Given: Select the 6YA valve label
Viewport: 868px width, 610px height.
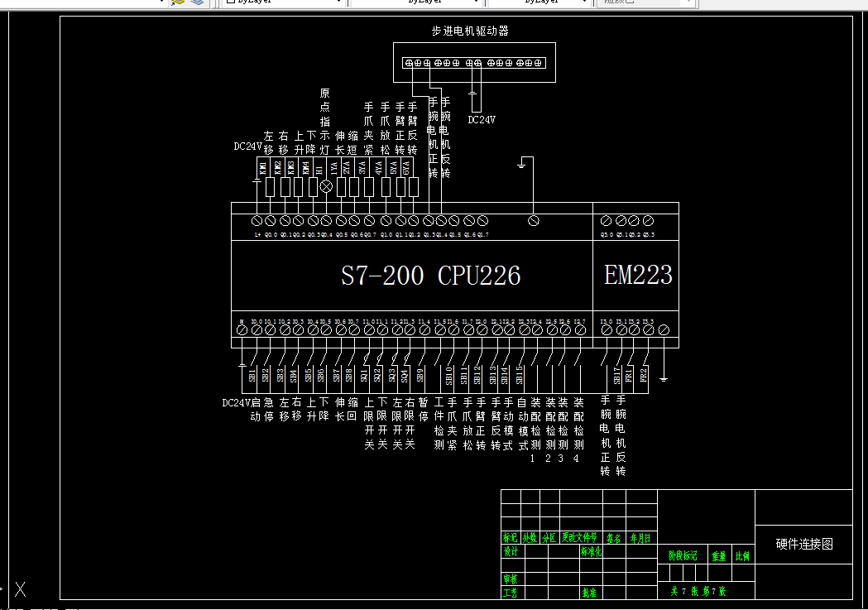Looking at the screenshot, I should tap(405, 168).
